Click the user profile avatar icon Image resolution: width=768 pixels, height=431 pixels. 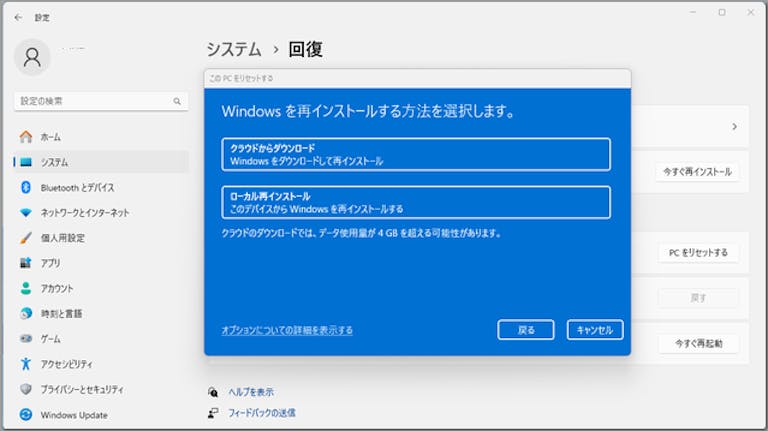click(x=32, y=57)
